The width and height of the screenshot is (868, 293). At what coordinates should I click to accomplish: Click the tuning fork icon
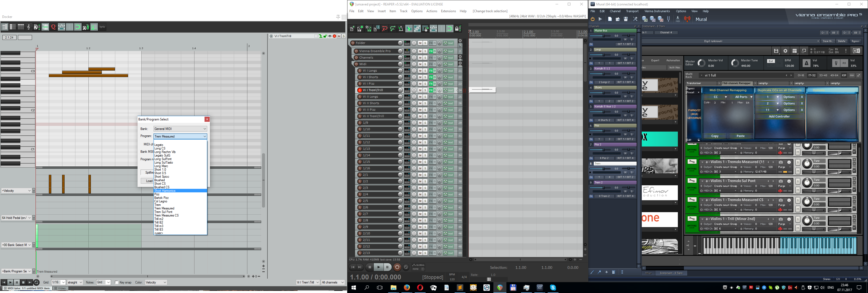click(669, 19)
